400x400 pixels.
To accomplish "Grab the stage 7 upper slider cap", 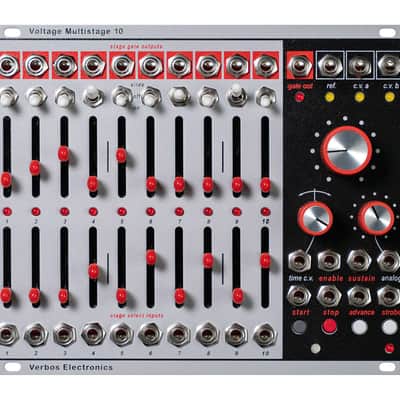I will click(x=179, y=184).
